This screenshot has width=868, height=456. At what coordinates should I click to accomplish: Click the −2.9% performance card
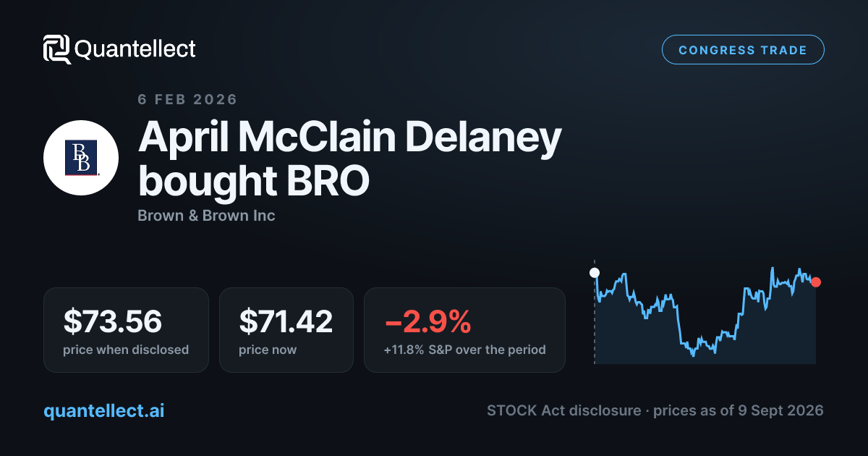(x=464, y=330)
